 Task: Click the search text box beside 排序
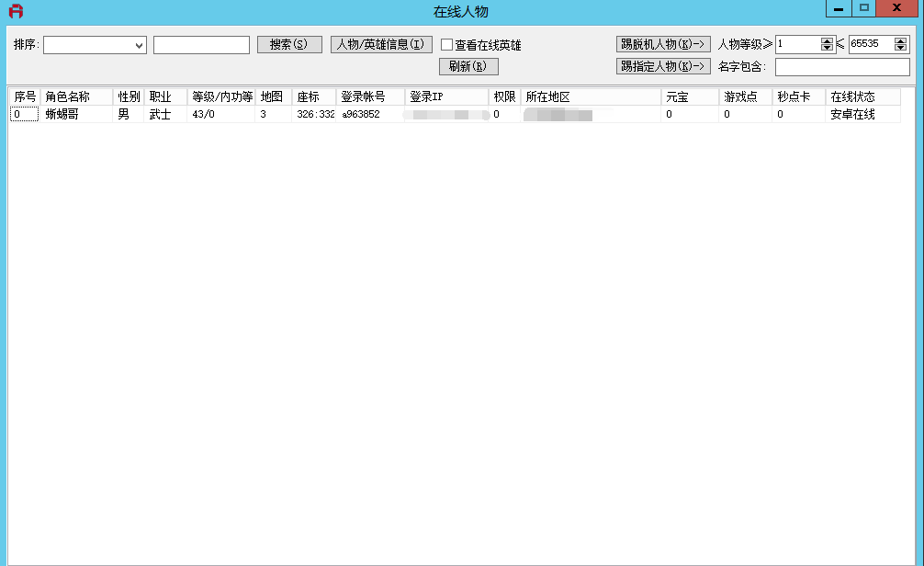click(x=201, y=45)
